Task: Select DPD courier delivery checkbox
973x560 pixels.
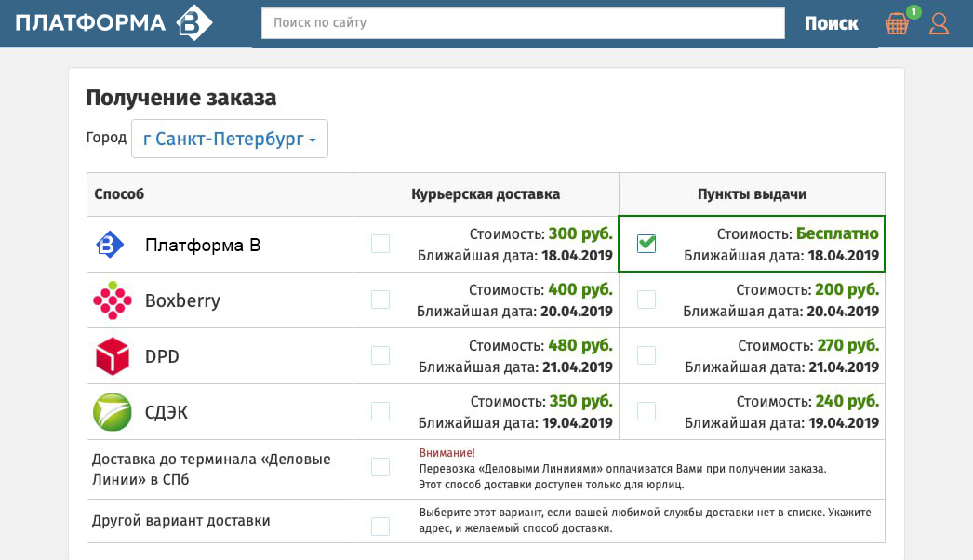Action: coord(380,355)
